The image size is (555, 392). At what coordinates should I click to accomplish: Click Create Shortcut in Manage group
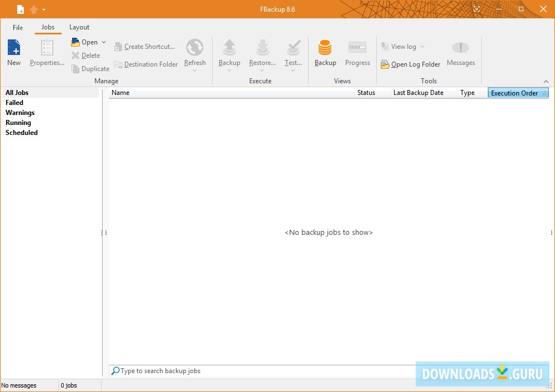tap(144, 47)
